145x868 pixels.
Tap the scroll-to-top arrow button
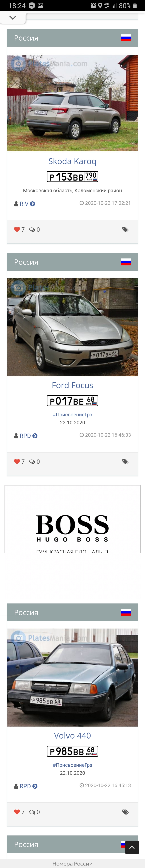[132, 847]
